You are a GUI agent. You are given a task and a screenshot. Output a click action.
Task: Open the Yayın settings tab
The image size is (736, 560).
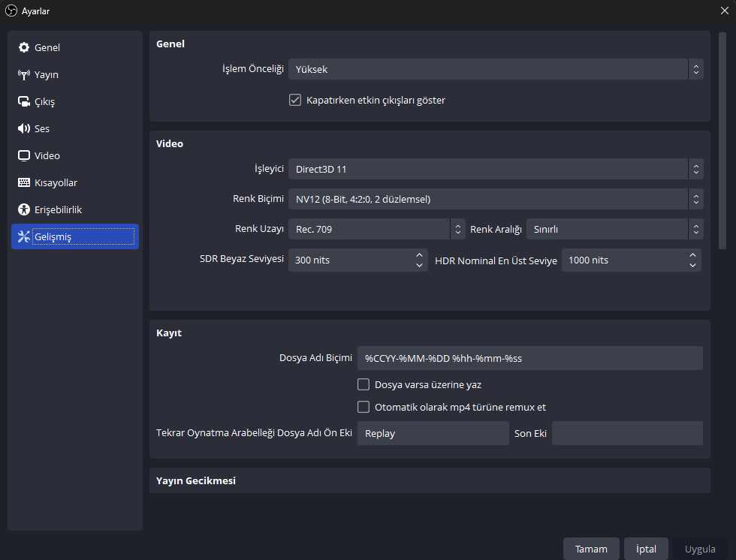coord(75,74)
